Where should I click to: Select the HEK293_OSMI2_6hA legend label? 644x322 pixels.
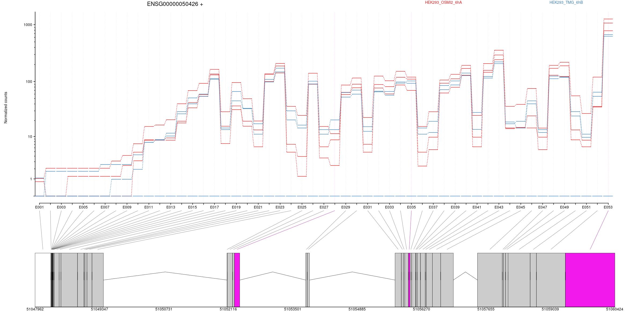444,2
